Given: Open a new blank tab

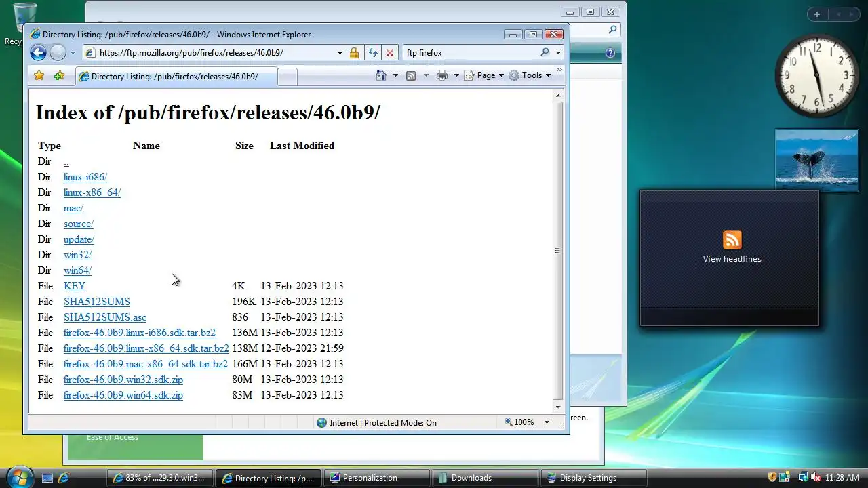Looking at the screenshot, I should [288, 77].
